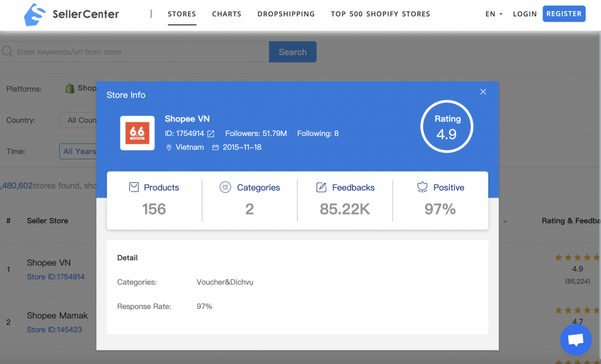Click the Shopee VN row name in table
Screen dimensions: 601x364
point(49,263)
